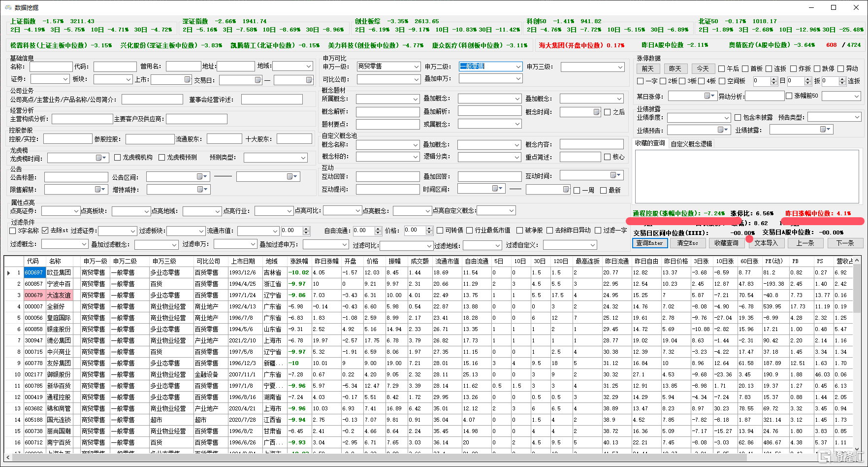Open the calendar picker for 上市 date
The image size is (868, 467).
pos(188,80)
